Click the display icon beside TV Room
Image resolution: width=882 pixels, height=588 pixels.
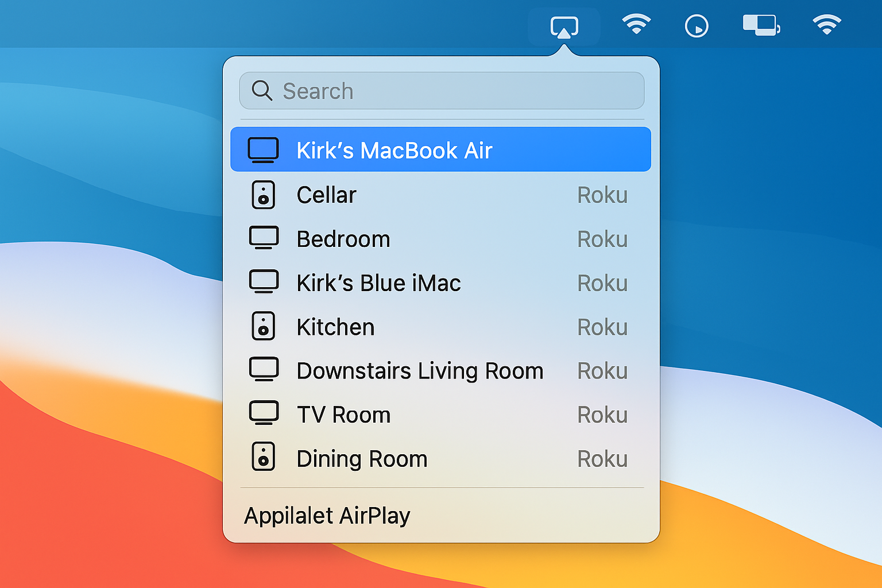[264, 414]
